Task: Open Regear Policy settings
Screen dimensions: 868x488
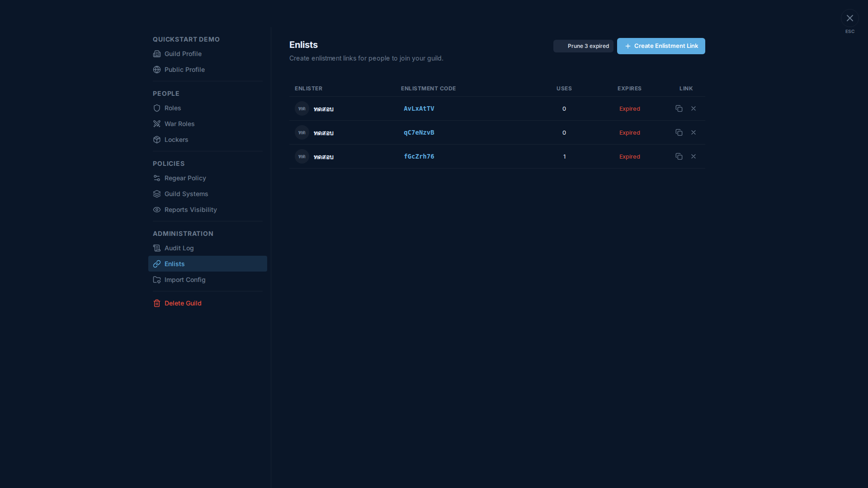Action: [x=208, y=178]
